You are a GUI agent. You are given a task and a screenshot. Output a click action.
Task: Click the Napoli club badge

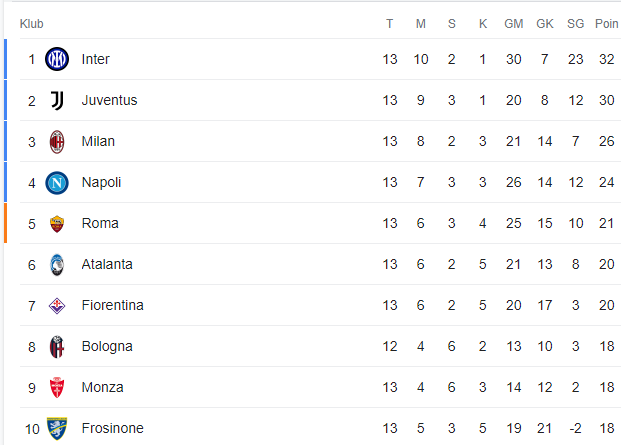click(57, 183)
